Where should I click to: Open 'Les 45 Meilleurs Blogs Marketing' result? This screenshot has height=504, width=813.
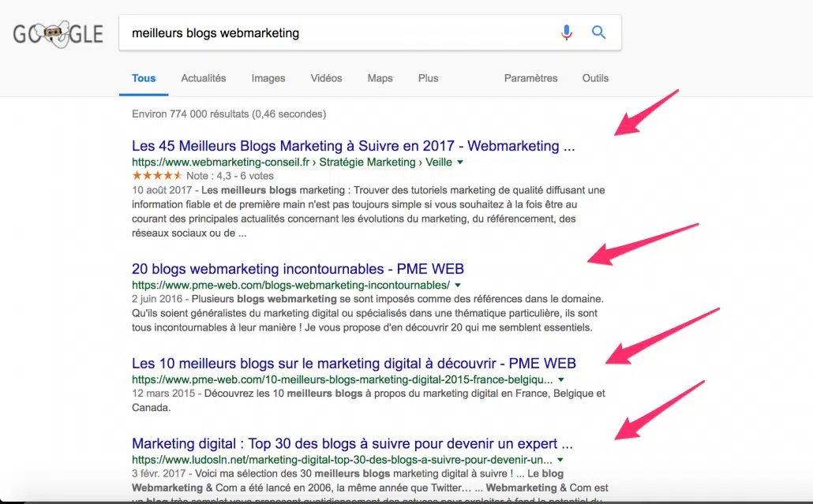[x=353, y=146]
